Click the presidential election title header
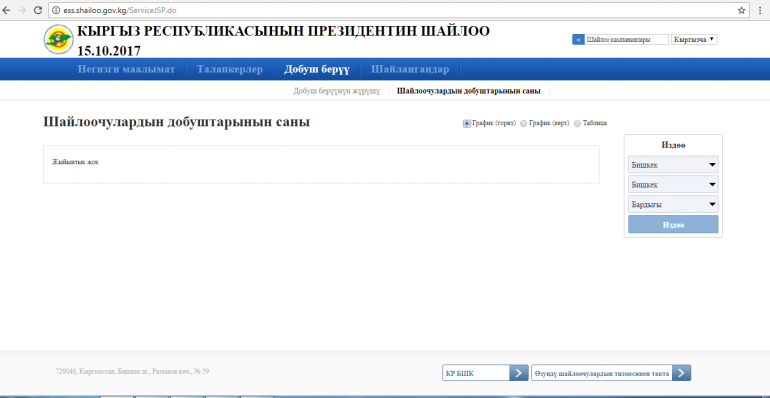 point(283,40)
